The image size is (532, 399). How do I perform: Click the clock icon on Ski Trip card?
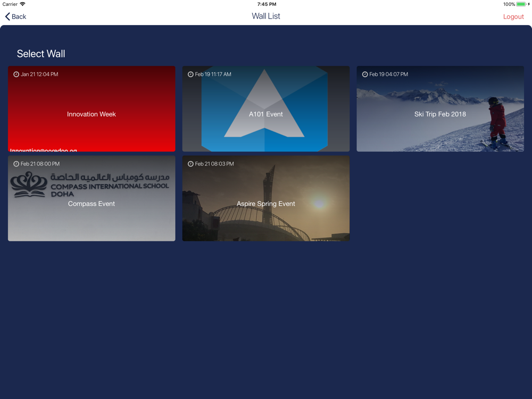365,74
